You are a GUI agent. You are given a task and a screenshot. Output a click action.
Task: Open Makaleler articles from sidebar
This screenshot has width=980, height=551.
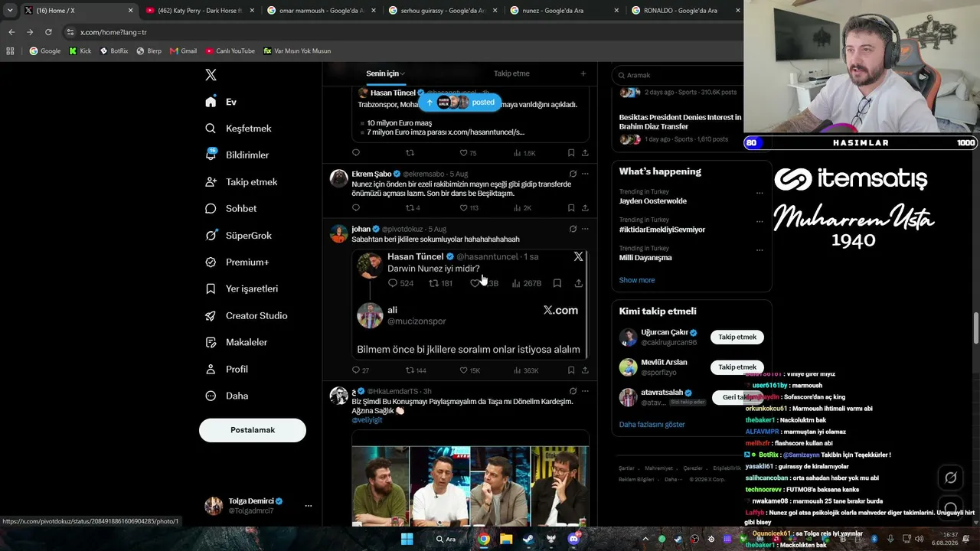(x=236, y=342)
